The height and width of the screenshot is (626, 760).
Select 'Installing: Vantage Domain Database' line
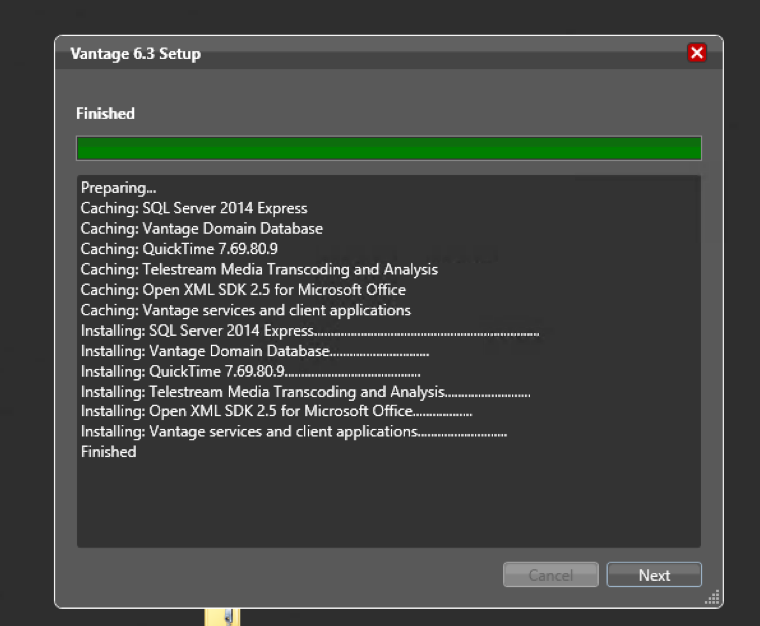[x=255, y=351]
